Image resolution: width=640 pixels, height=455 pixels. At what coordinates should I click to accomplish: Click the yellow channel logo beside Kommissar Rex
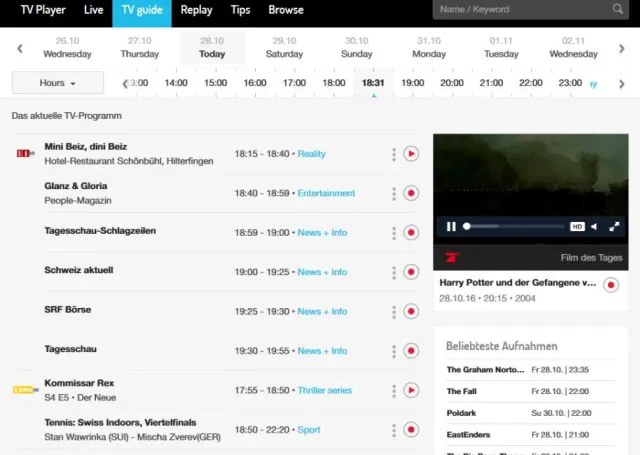point(25,390)
